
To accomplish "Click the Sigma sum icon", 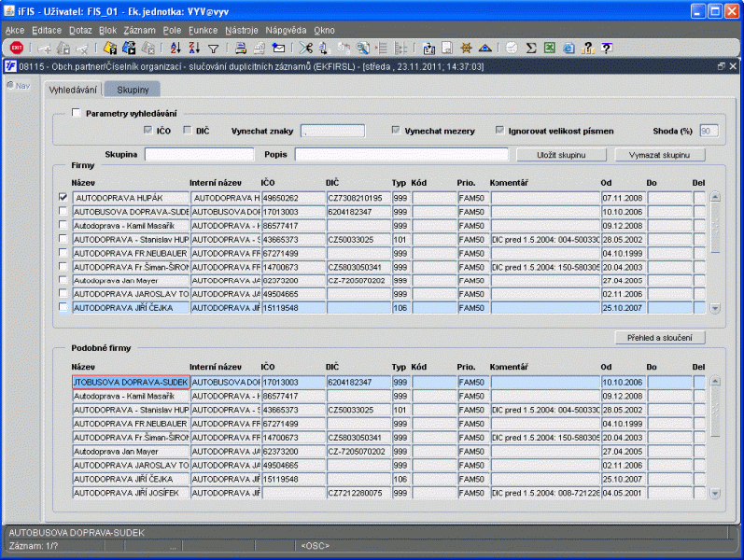I will click(x=531, y=48).
